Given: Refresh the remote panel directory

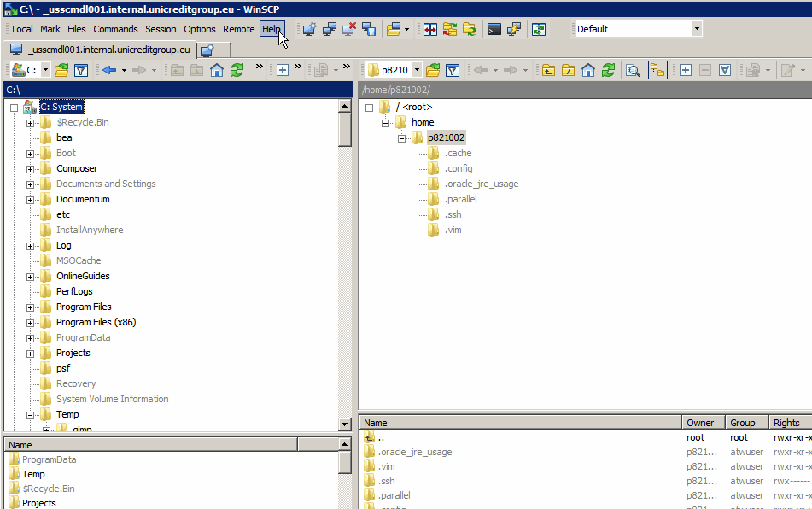Looking at the screenshot, I should point(608,70).
